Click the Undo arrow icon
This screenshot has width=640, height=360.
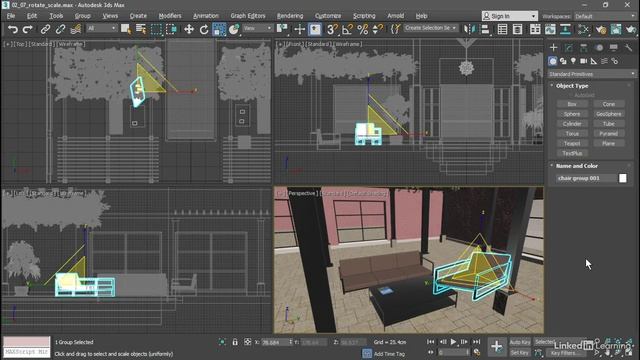[13, 29]
